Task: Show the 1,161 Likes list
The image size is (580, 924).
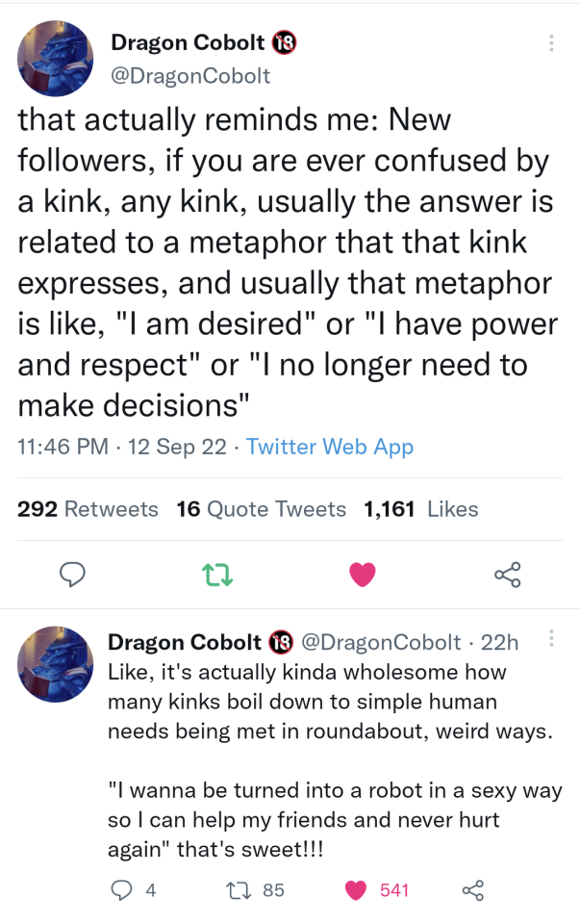Action: pos(421,509)
